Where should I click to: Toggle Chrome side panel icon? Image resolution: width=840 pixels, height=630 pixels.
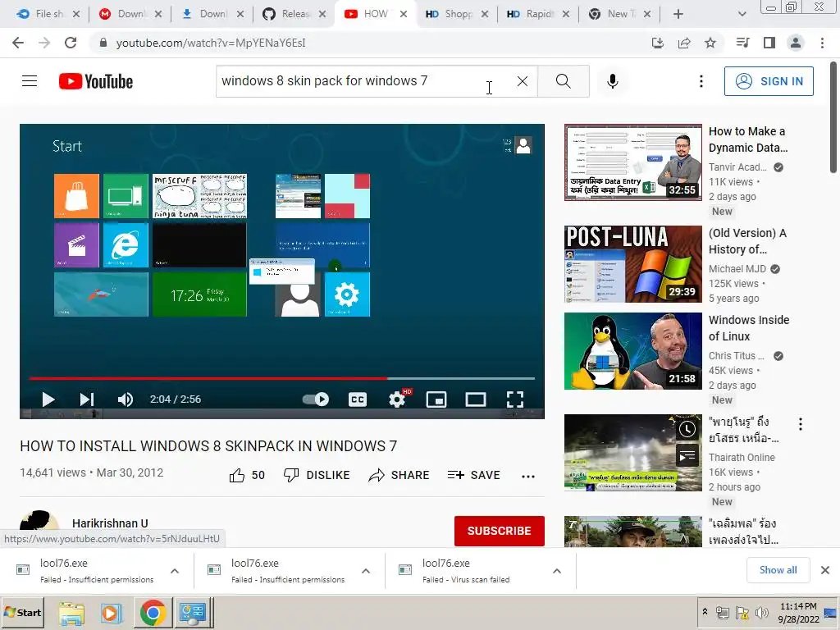pos(769,43)
